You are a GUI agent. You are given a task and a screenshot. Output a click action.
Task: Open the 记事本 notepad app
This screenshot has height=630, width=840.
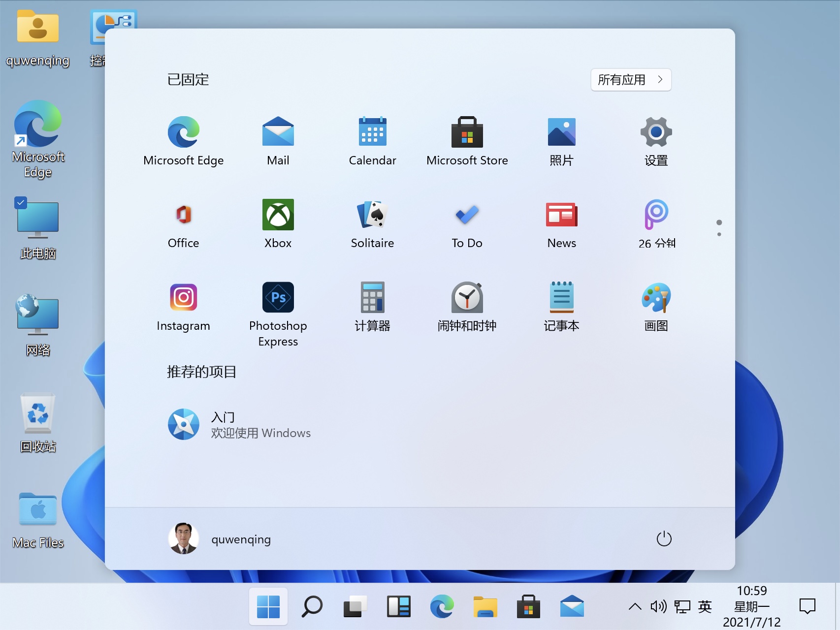561,307
